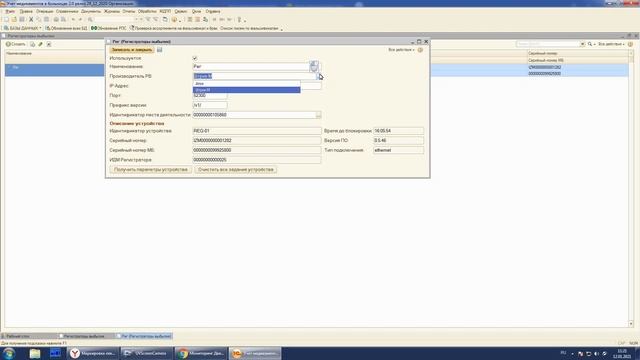
Task: Click 'Получить параметры устройства' button
Action: 151,169
